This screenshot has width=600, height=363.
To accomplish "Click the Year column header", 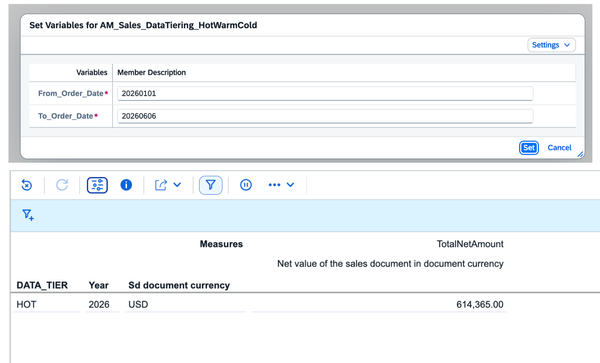I will [99, 285].
